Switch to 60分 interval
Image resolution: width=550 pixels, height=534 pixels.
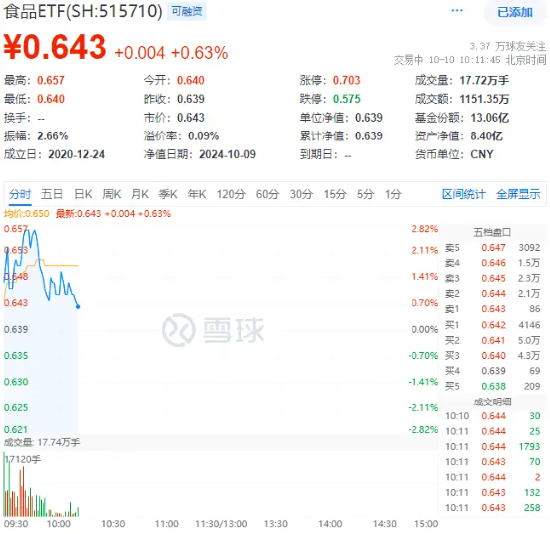(x=267, y=194)
